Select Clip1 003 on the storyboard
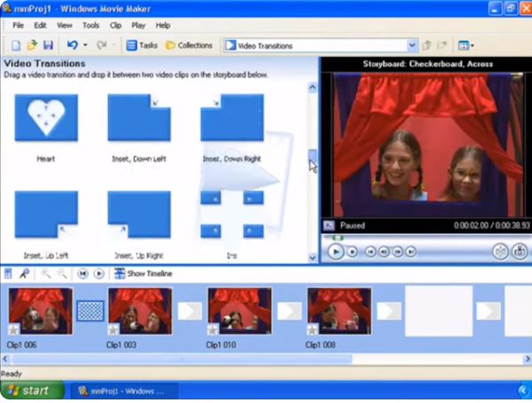532x403 pixels. [x=140, y=311]
